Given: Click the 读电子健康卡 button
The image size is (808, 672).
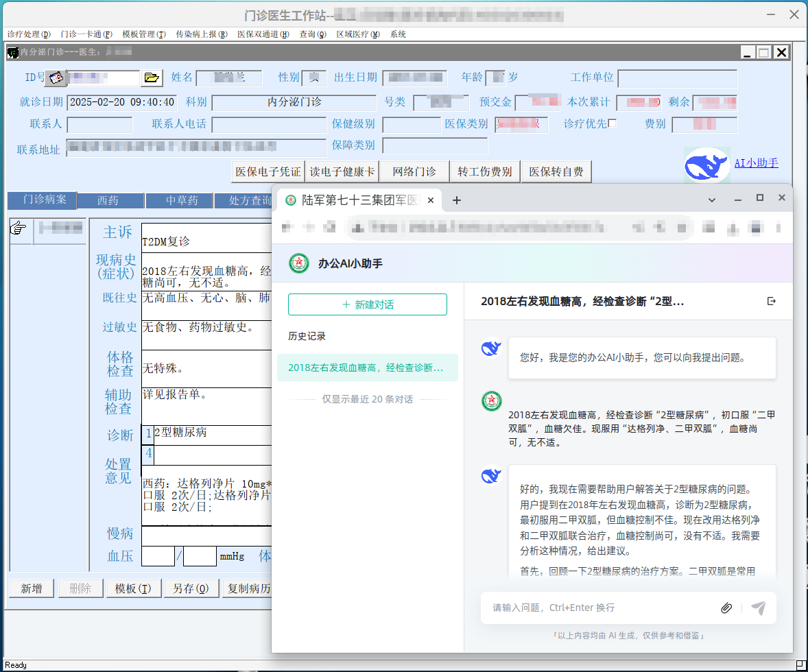Looking at the screenshot, I should pos(342,171).
